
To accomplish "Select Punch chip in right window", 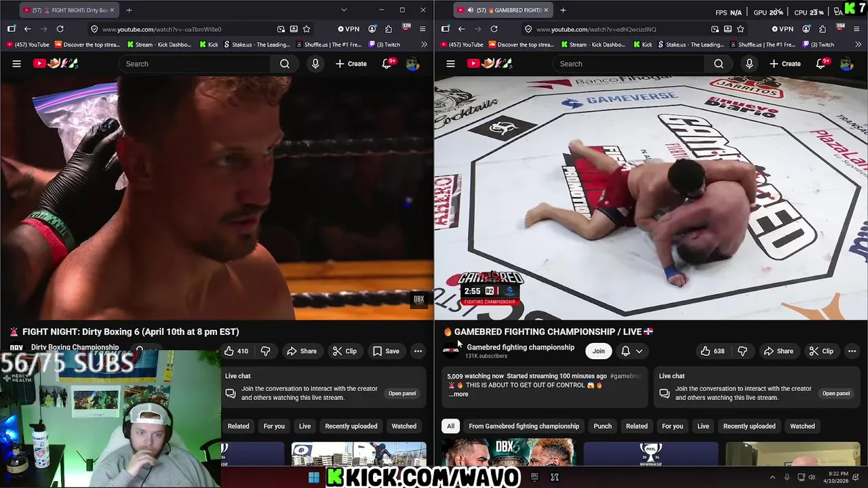I will pos(603,426).
